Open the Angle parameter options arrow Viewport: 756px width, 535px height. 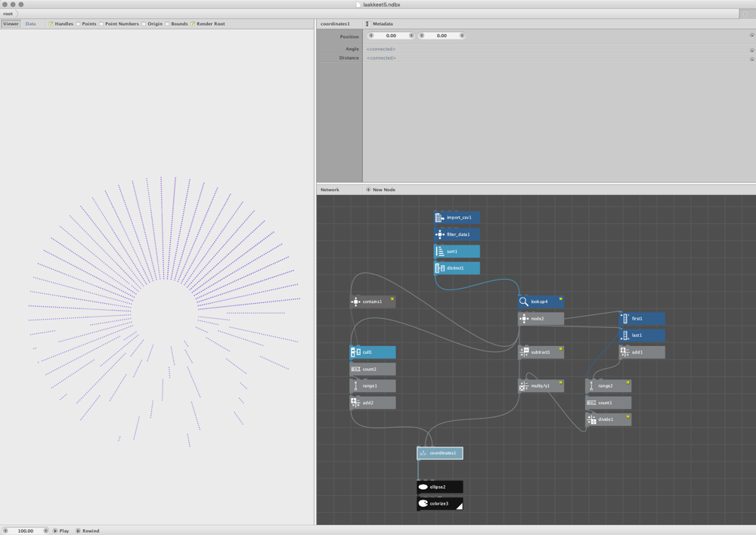[x=751, y=50]
